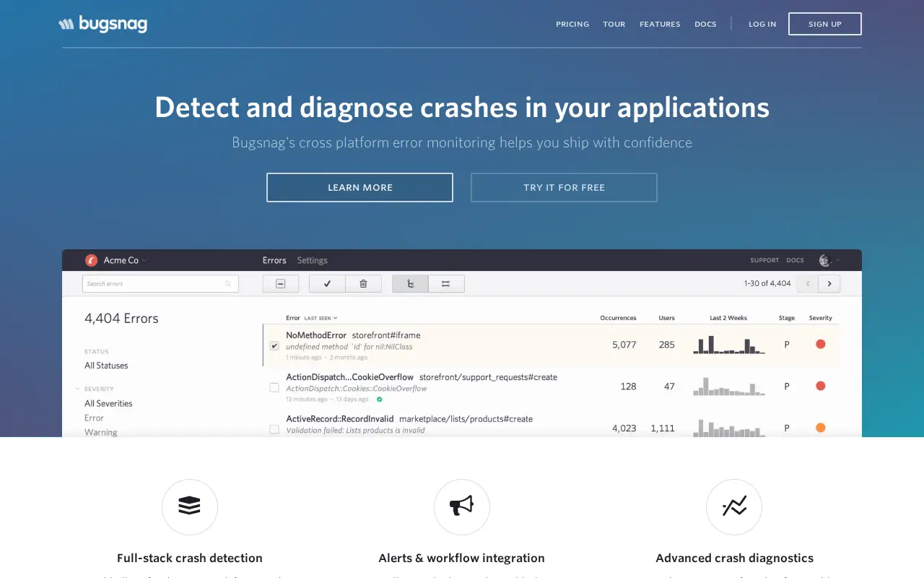The height and width of the screenshot is (578, 924).
Task: Switch to the Settings tab
Action: click(313, 260)
